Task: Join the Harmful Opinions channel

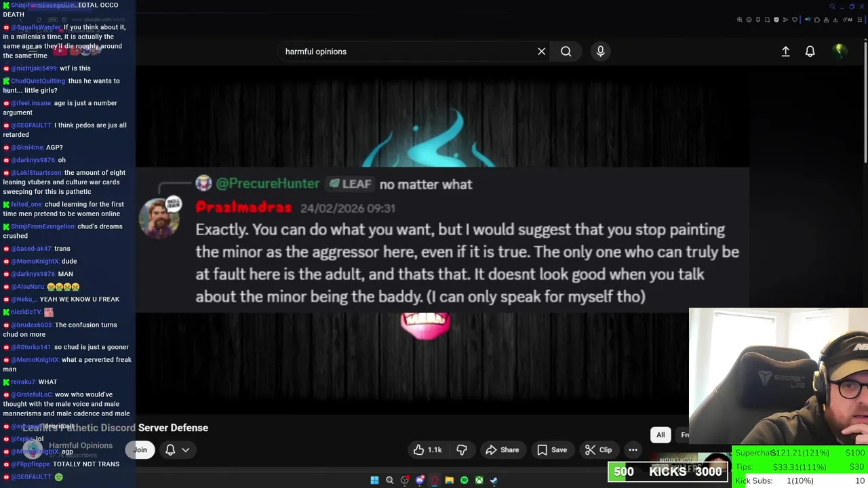Action: (x=140, y=450)
